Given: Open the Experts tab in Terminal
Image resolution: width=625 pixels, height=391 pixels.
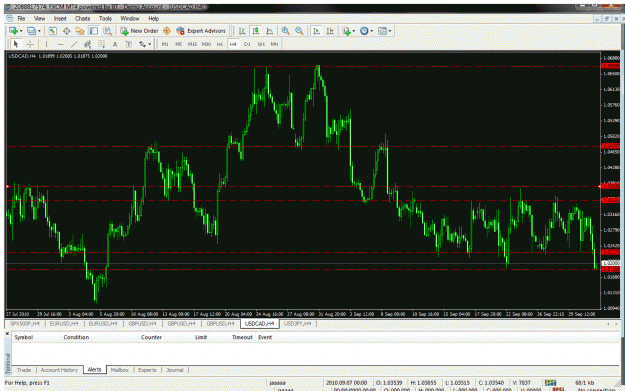Looking at the screenshot, I should pyautogui.click(x=147, y=370).
